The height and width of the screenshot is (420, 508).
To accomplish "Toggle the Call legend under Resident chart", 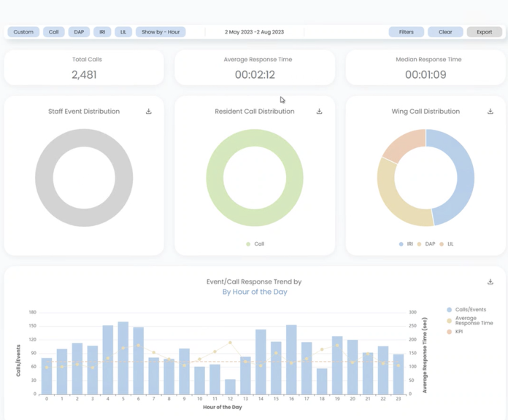I will point(255,244).
